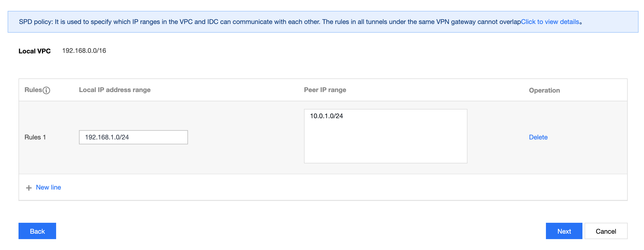Select the Local VPC label
644x250 pixels.
tap(35, 51)
